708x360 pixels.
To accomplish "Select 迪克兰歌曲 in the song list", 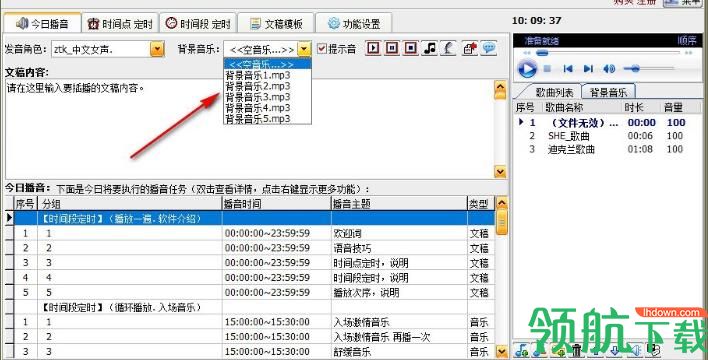I will coord(607,150).
